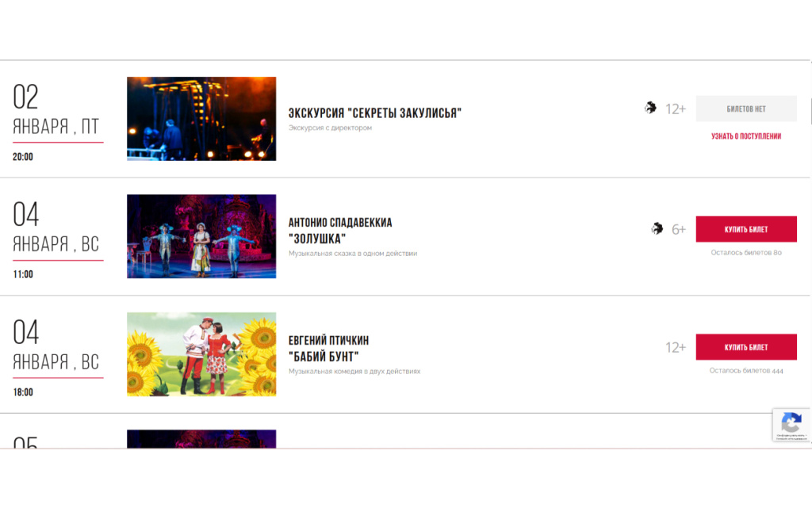Open the "Узнать о поступлении" link
This screenshot has height=508, width=812.
[x=745, y=136]
